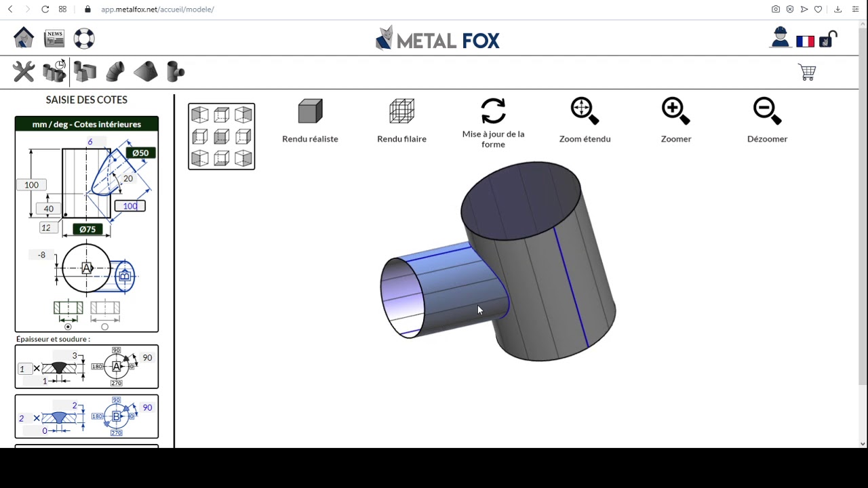
Task: Open the lifebuoy help icon
Action: [x=84, y=38]
